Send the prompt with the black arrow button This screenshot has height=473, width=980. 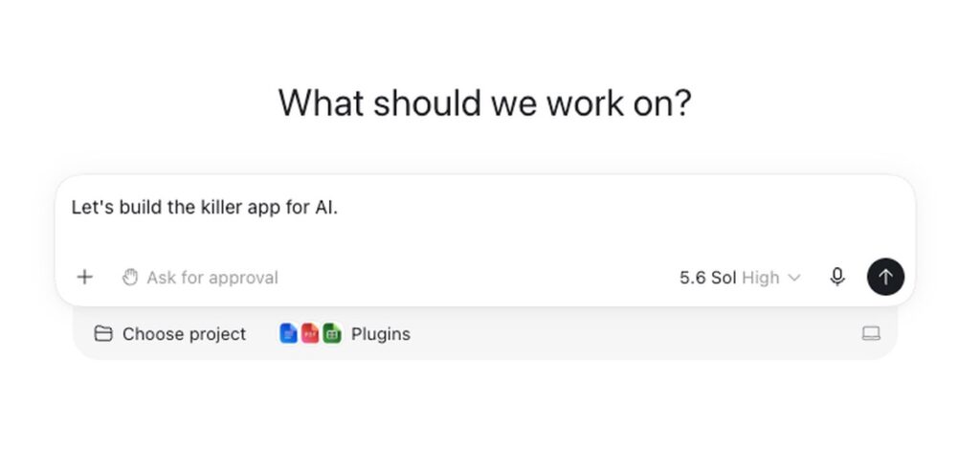pos(885,277)
